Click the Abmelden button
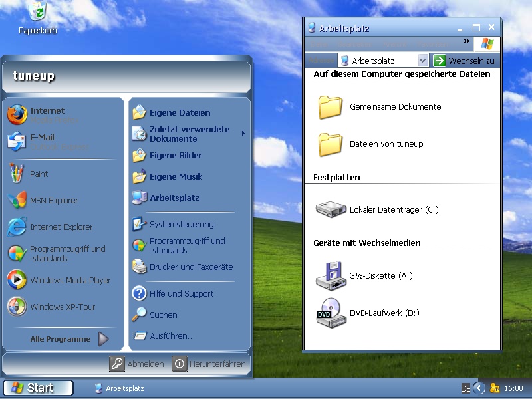Image resolution: width=532 pixels, height=399 pixels. click(x=137, y=364)
